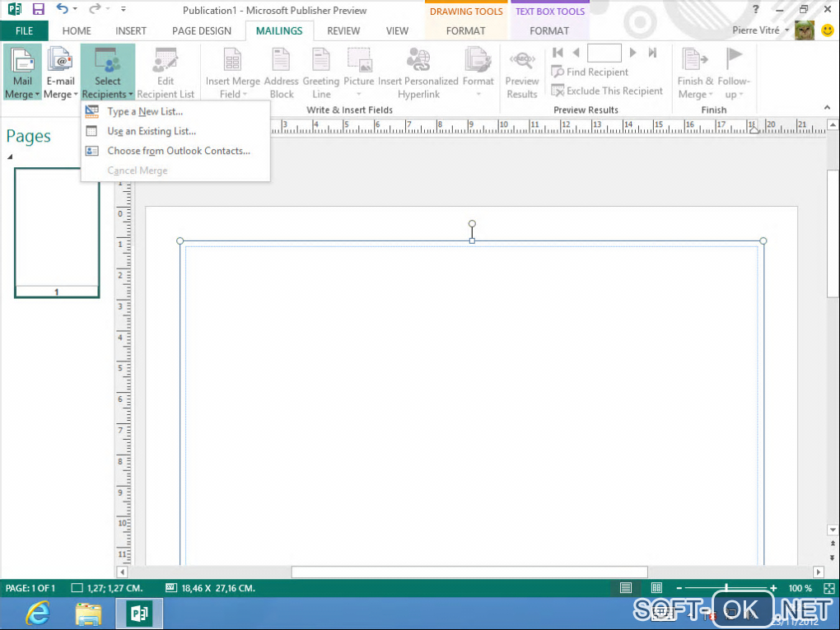
Task: Switch to two-page spread view
Action: point(657,588)
